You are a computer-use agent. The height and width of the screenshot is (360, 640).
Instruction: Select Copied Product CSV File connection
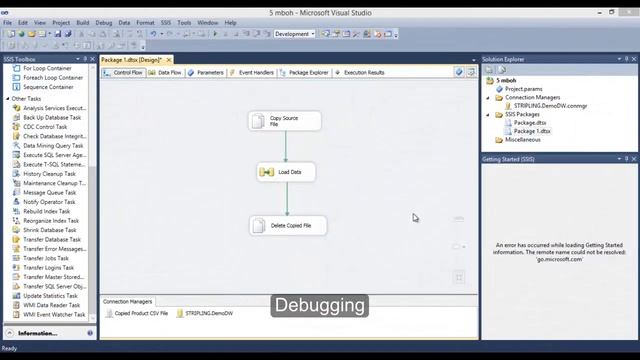[137, 313]
